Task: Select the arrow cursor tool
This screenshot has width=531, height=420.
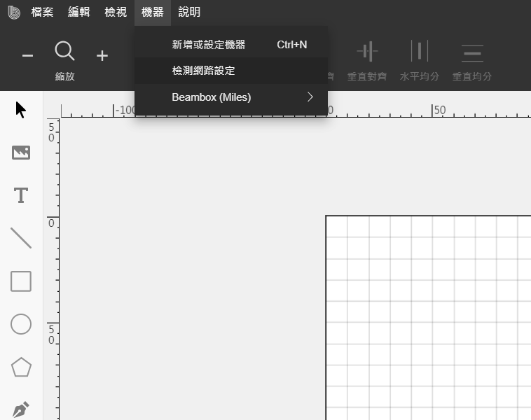Action: 20,110
